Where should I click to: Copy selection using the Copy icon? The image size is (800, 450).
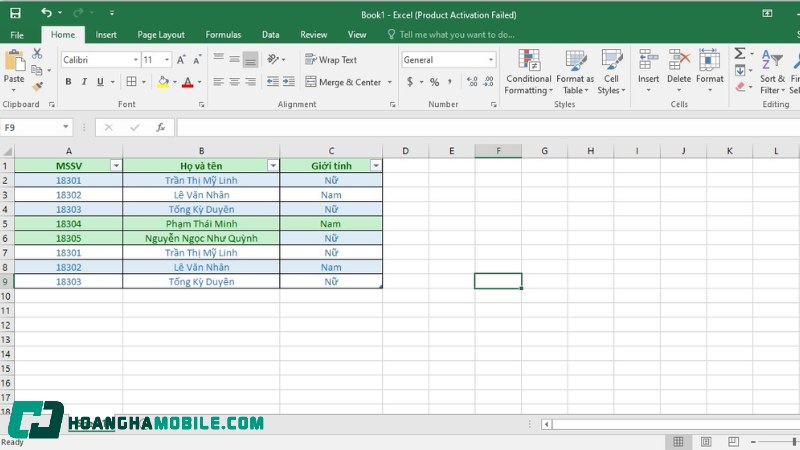(x=37, y=70)
